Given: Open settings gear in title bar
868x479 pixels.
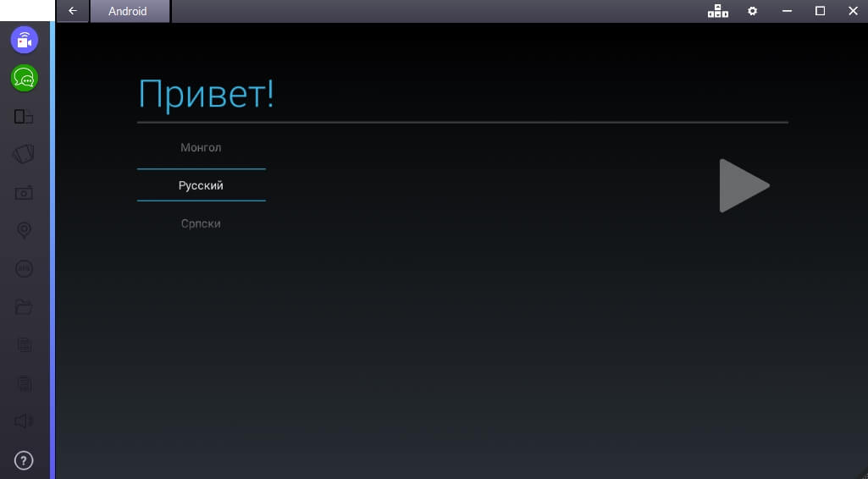Looking at the screenshot, I should [x=752, y=11].
